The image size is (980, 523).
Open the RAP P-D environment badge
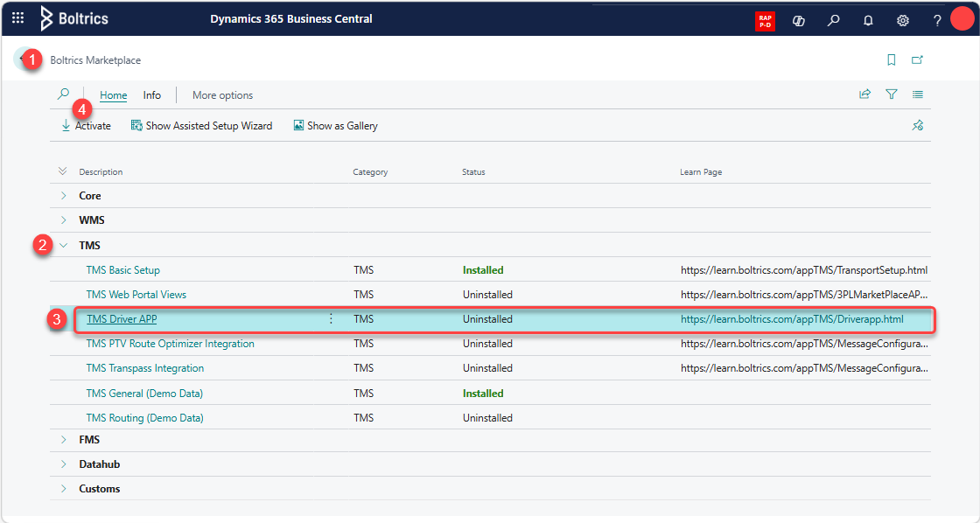click(x=765, y=21)
